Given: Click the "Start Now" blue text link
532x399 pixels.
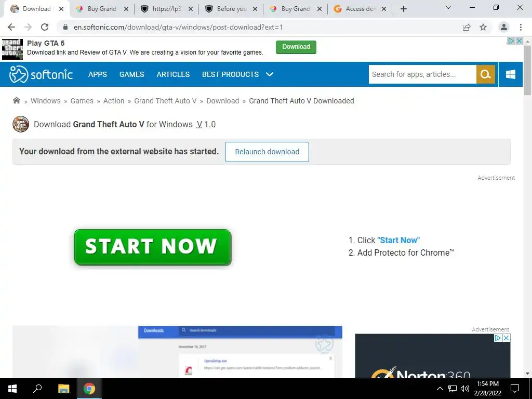Looking at the screenshot, I should (x=398, y=240).
